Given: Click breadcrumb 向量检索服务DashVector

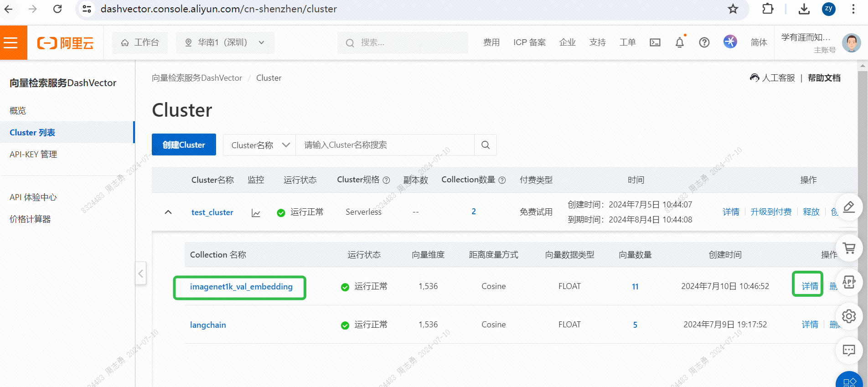Looking at the screenshot, I should click(197, 78).
